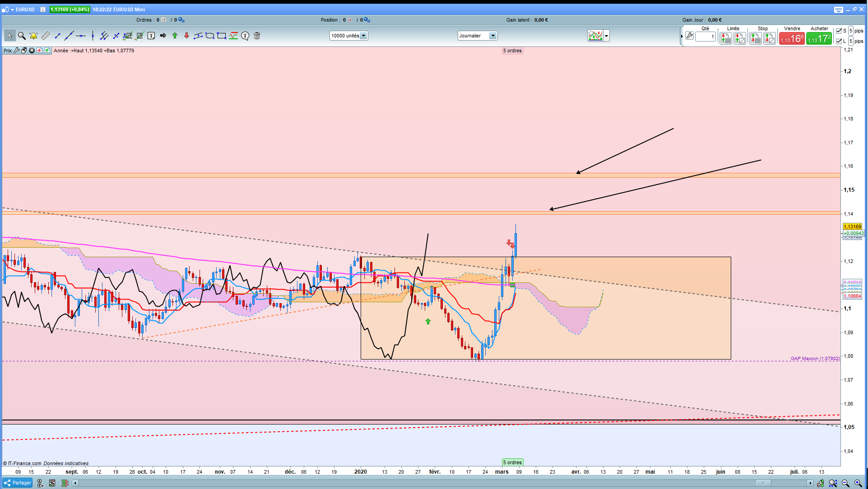Toggle the L pips checkbox

(x=839, y=41)
